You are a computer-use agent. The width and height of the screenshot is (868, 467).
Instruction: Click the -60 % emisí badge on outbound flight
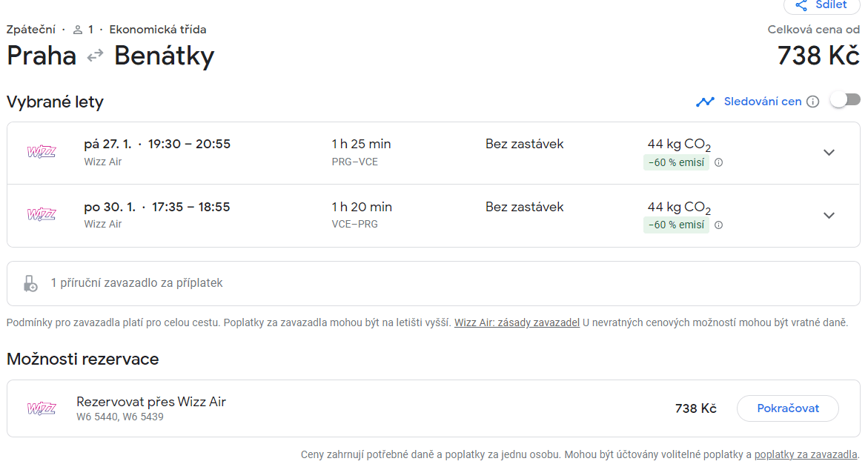[x=676, y=162]
